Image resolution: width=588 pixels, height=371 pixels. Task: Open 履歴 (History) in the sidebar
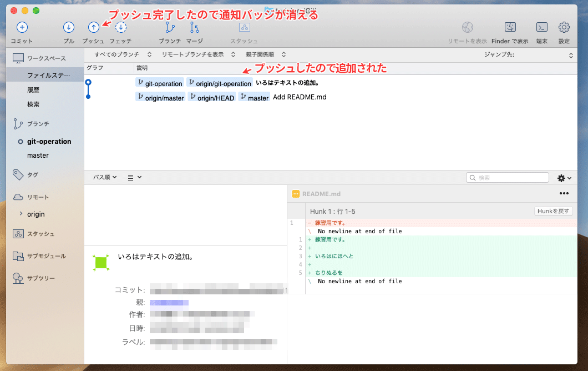tap(33, 90)
